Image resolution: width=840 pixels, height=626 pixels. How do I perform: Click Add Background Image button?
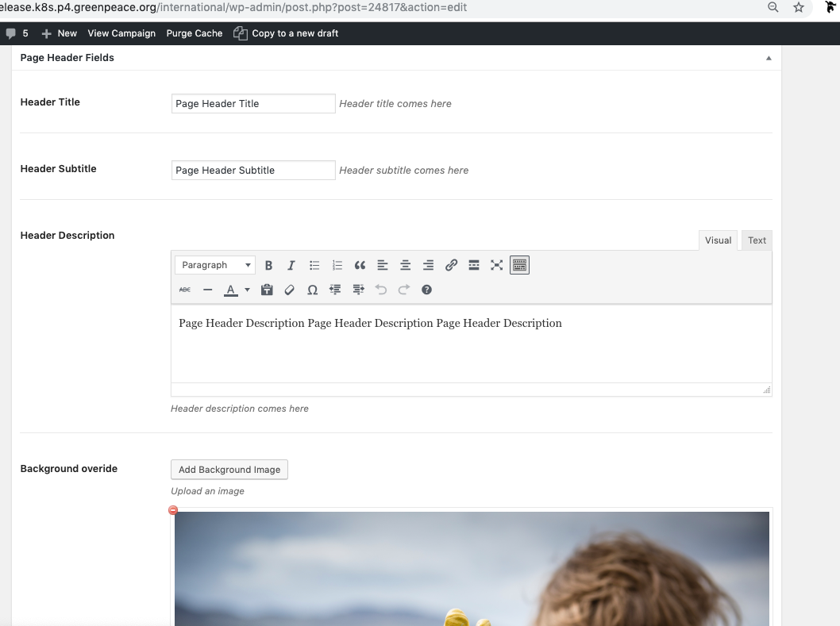coord(229,470)
